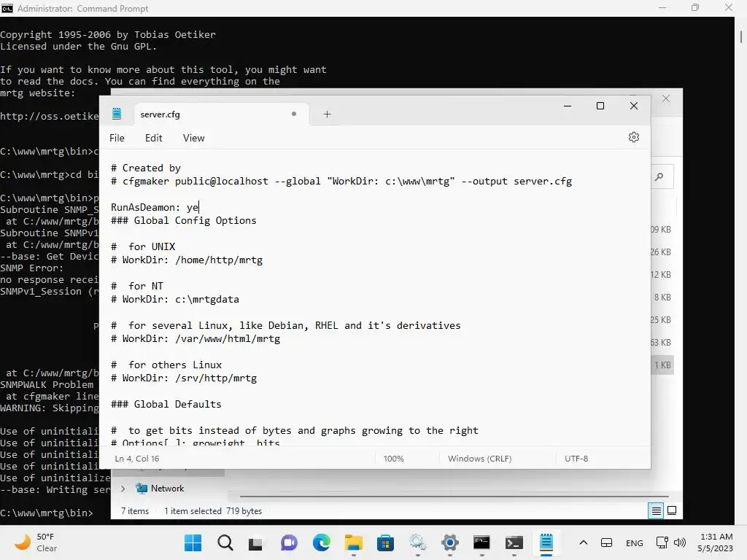Click the '# WorkDir: /home/http/mrtg' line
The image size is (747, 560).
187,260
